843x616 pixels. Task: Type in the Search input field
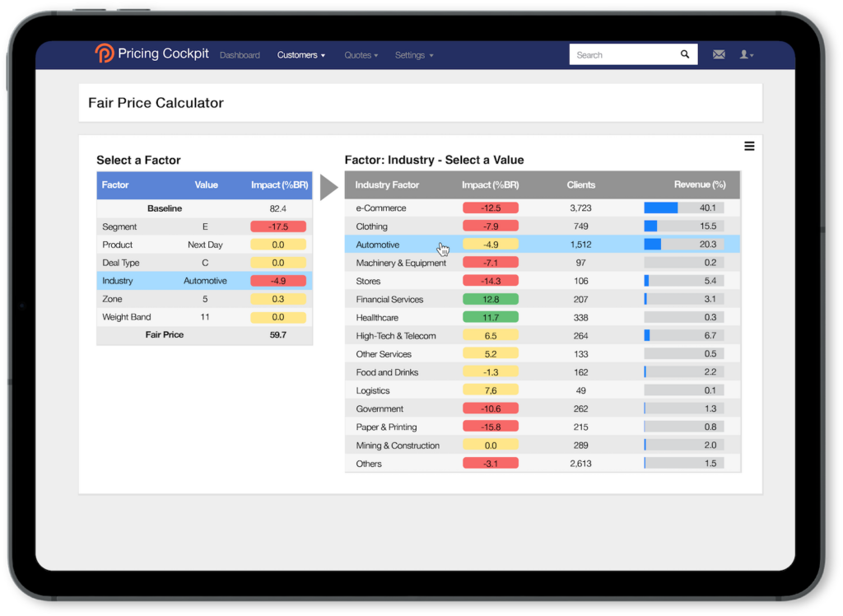pos(622,55)
